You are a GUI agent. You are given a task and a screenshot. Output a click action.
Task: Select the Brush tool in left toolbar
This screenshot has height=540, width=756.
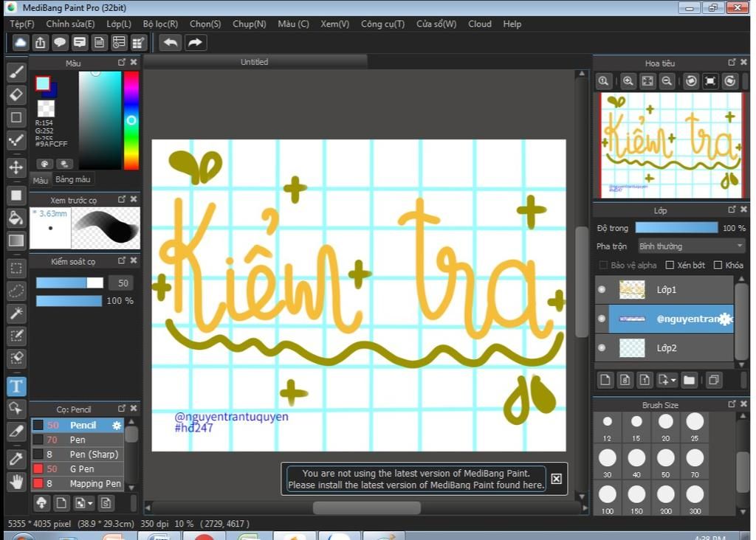click(x=16, y=72)
